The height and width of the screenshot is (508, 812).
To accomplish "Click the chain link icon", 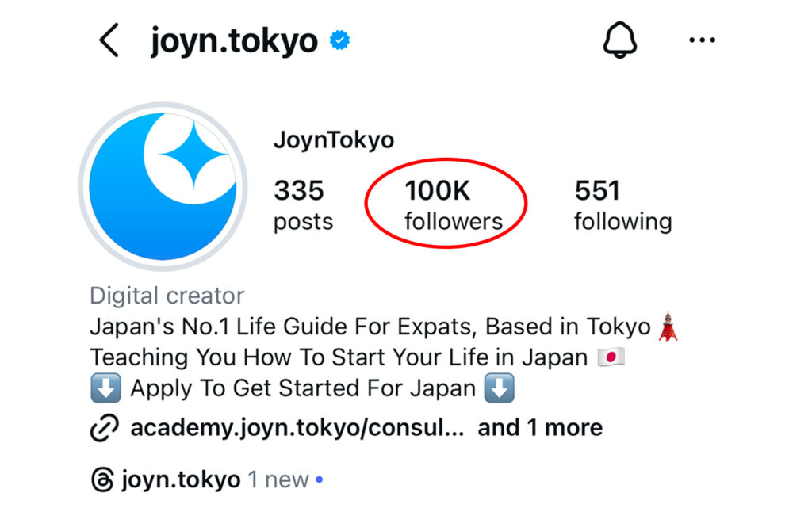I will (104, 428).
